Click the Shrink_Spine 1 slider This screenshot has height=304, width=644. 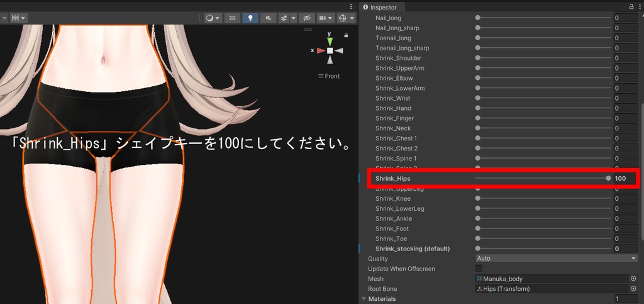[544, 158]
